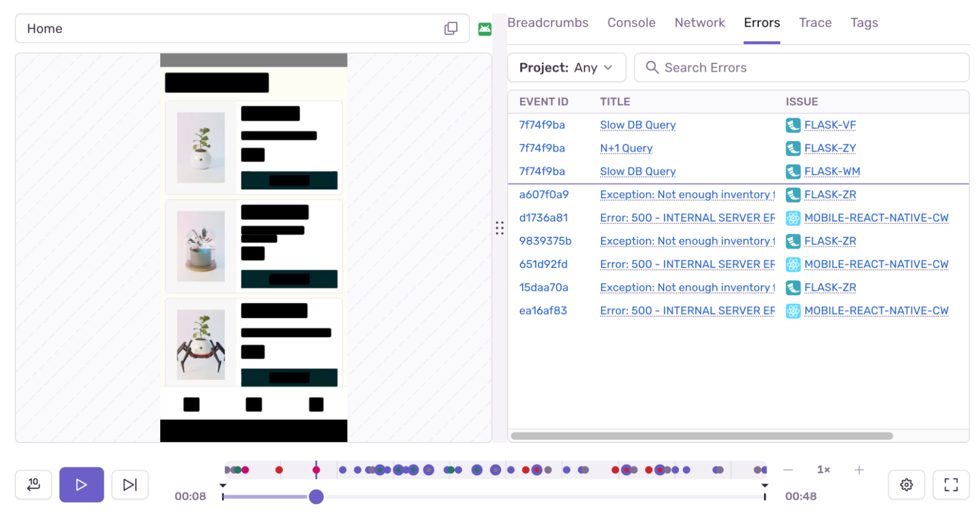Screen dimensions: 980x520
Task: Zoom in the timeline with the plus icon
Action: pos(859,470)
